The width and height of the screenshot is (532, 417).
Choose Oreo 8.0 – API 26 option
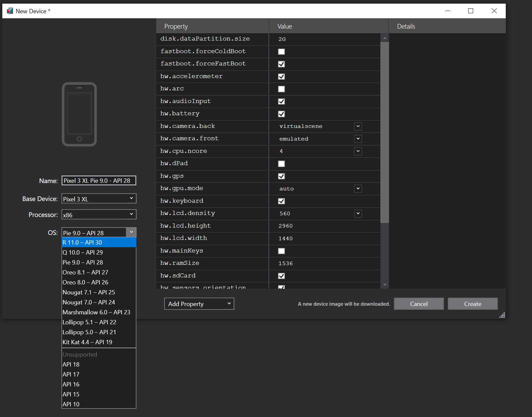click(99, 282)
